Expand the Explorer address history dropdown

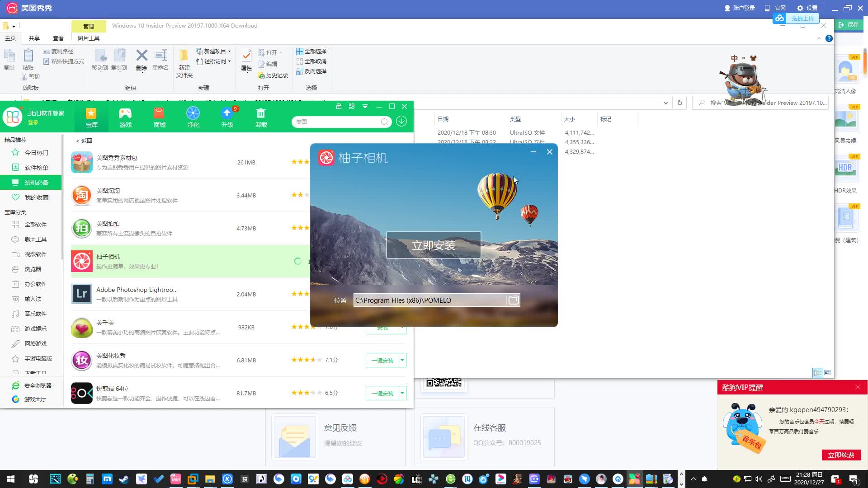click(665, 103)
